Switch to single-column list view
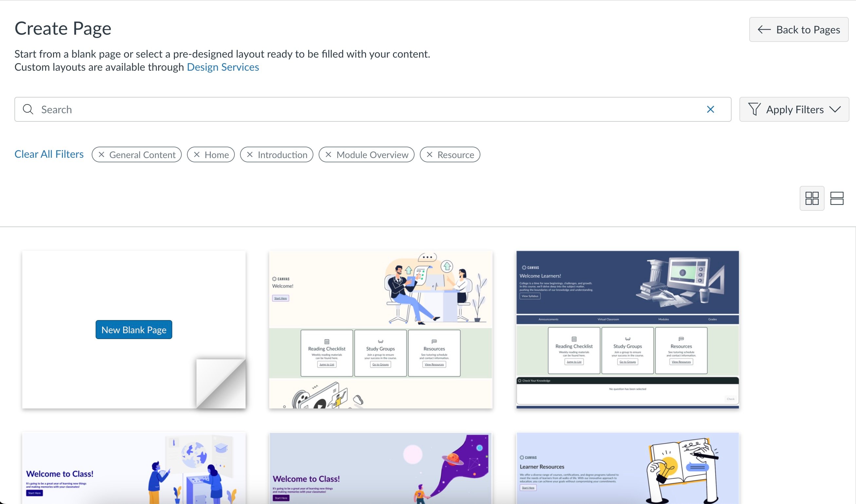 (837, 198)
